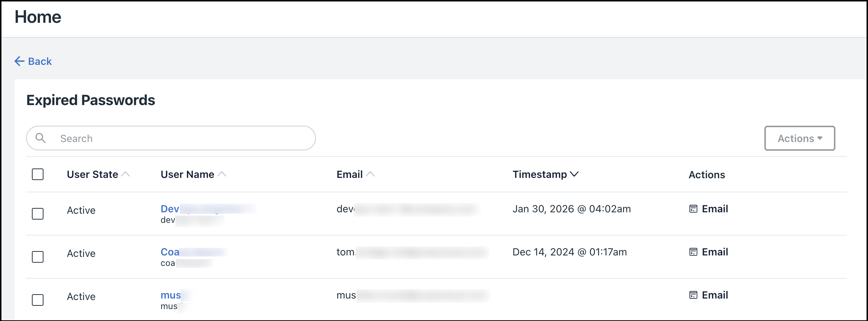Image resolution: width=868 pixels, height=321 pixels.
Task: Click the Email text link in the last row
Action: coord(715,295)
